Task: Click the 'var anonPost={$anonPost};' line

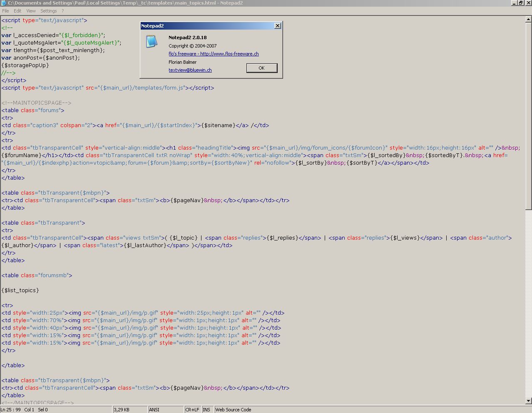Action: (40, 58)
